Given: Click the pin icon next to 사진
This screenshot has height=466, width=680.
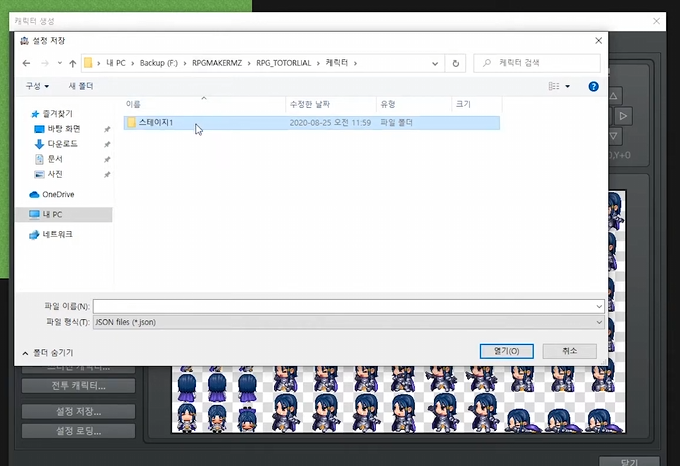Looking at the screenshot, I should (107, 174).
